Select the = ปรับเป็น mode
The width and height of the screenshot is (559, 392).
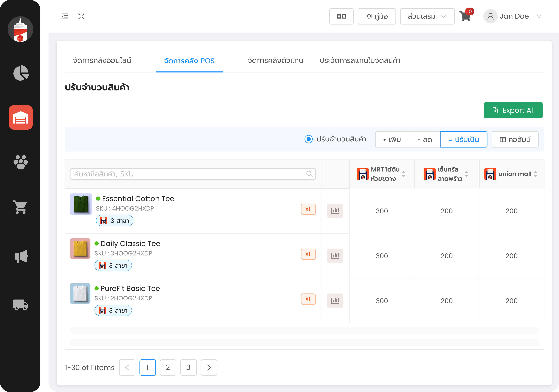pos(464,139)
